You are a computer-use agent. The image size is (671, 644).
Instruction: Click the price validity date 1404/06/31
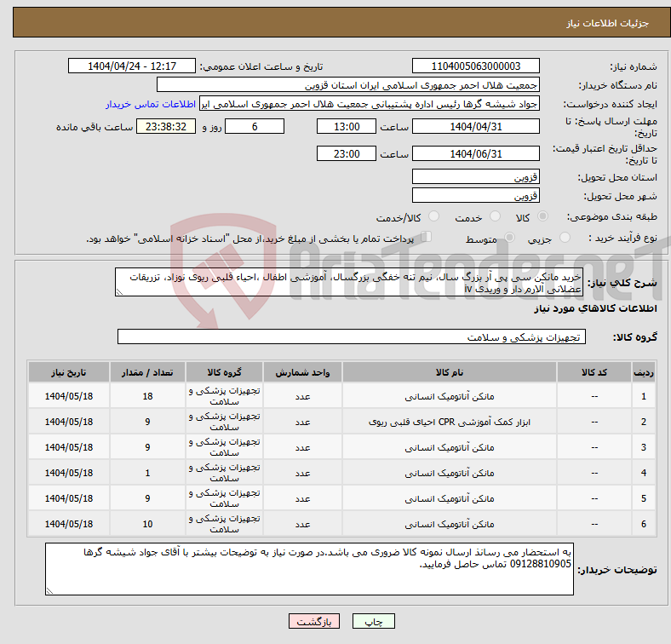pyautogui.click(x=475, y=153)
